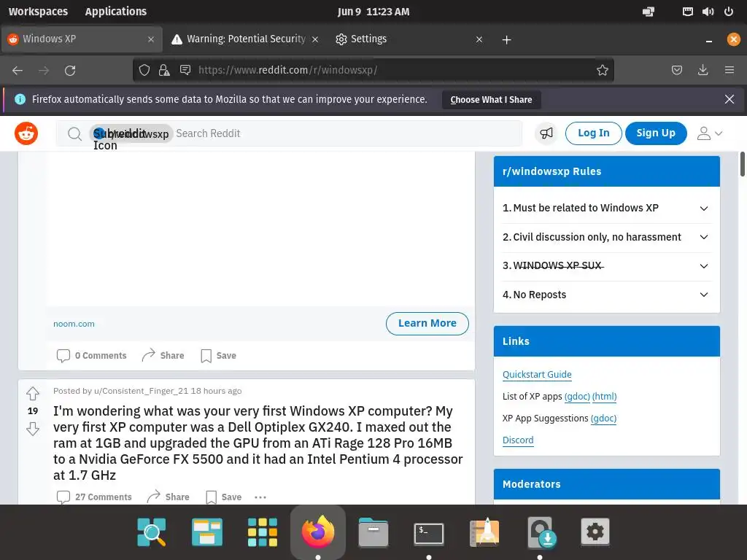Share the noom ad post

coord(163,355)
